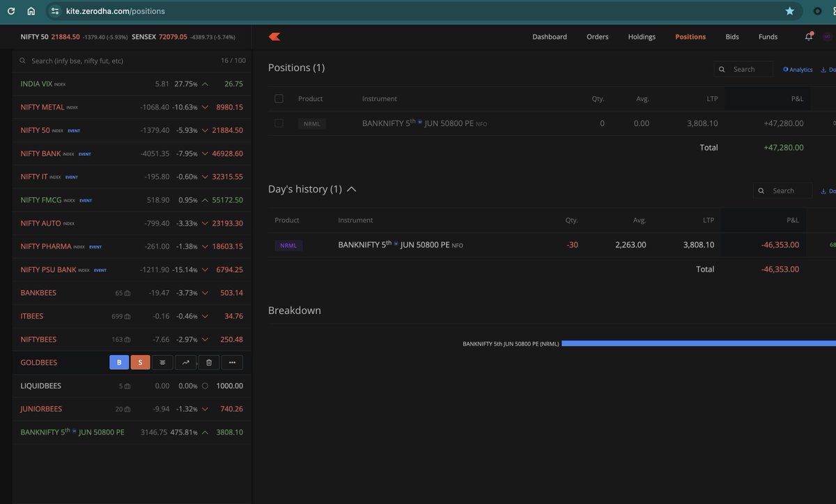Click the Positions download icon
Screen dimensions: 836x504
(x=823, y=70)
